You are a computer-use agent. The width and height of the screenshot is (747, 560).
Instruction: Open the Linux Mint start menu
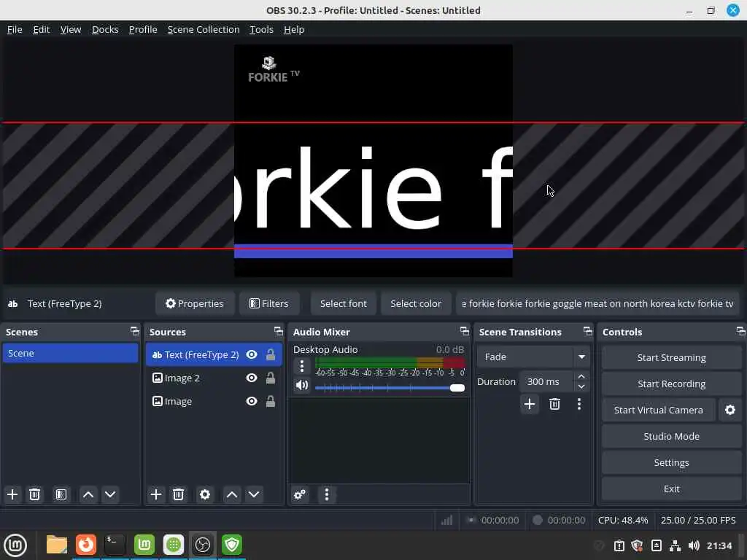coord(15,545)
